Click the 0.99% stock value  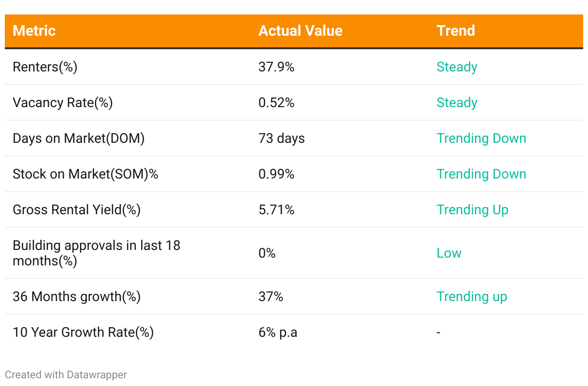tap(276, 174)
